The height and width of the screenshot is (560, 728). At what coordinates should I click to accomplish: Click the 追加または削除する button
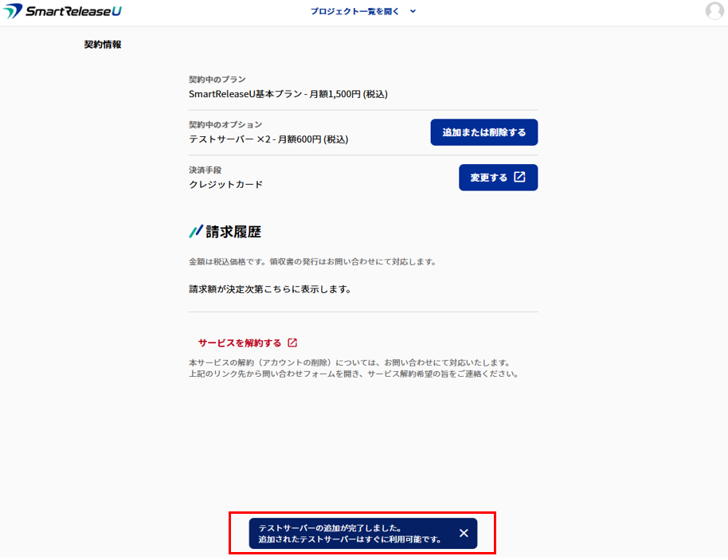point(483,132)
